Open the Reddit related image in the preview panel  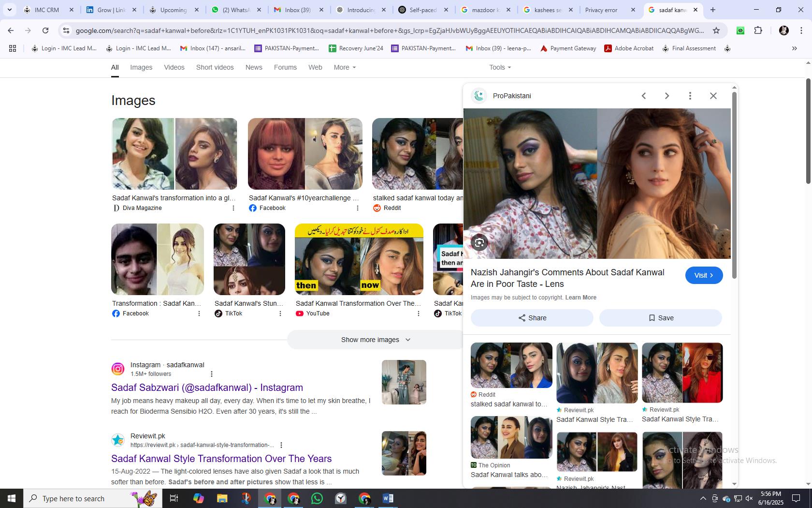coord(511,365)
